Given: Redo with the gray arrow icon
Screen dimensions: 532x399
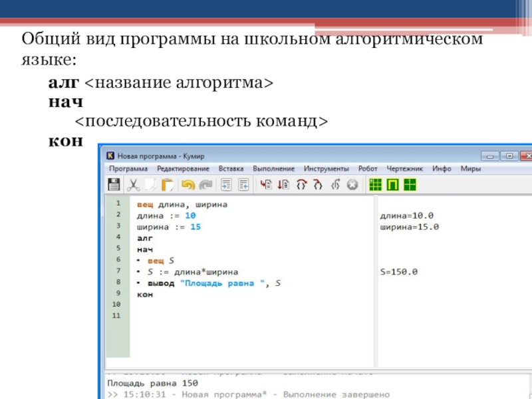Looking at the screenshot, I should [x=205, y=185].
